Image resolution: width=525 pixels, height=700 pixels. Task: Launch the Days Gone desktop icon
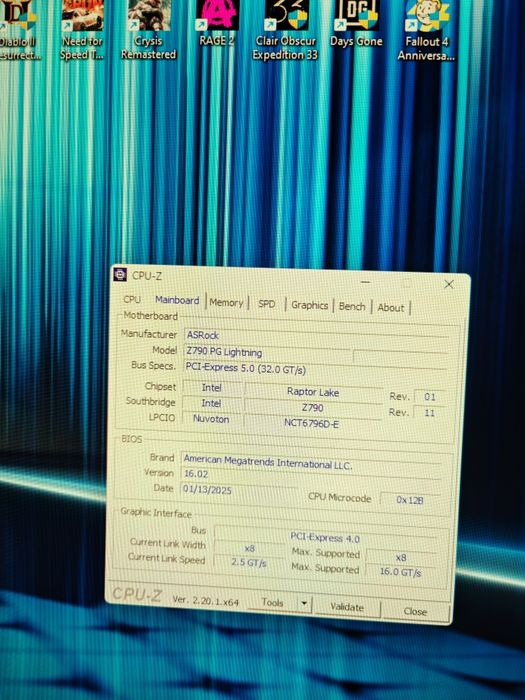356,24
